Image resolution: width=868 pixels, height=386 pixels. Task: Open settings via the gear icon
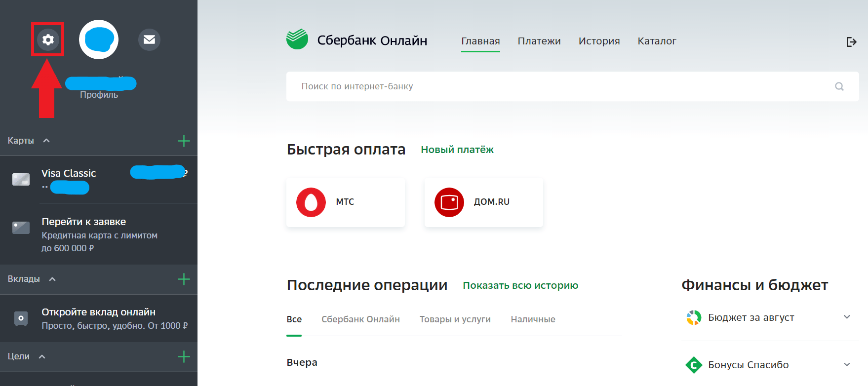coord(48,39)
